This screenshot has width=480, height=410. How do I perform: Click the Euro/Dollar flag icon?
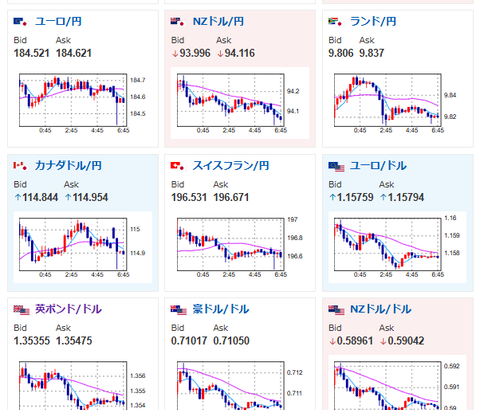[336, 167]
